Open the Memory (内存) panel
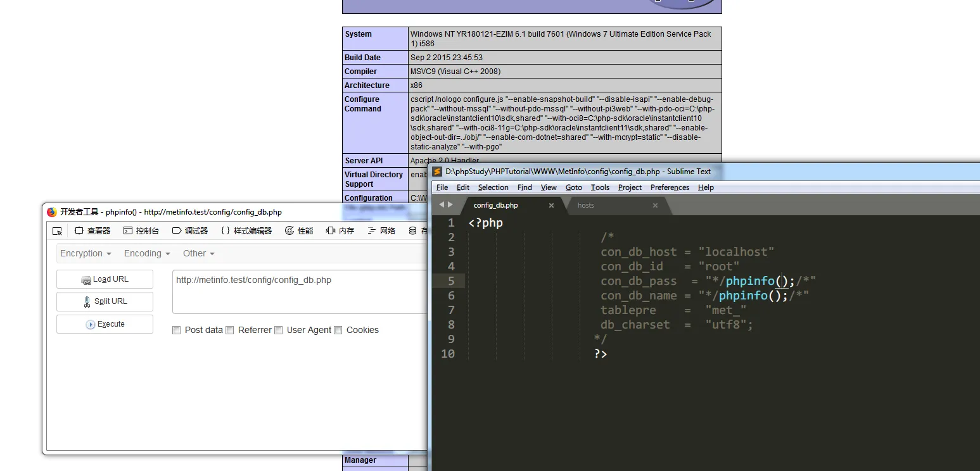 click(340, 231)
